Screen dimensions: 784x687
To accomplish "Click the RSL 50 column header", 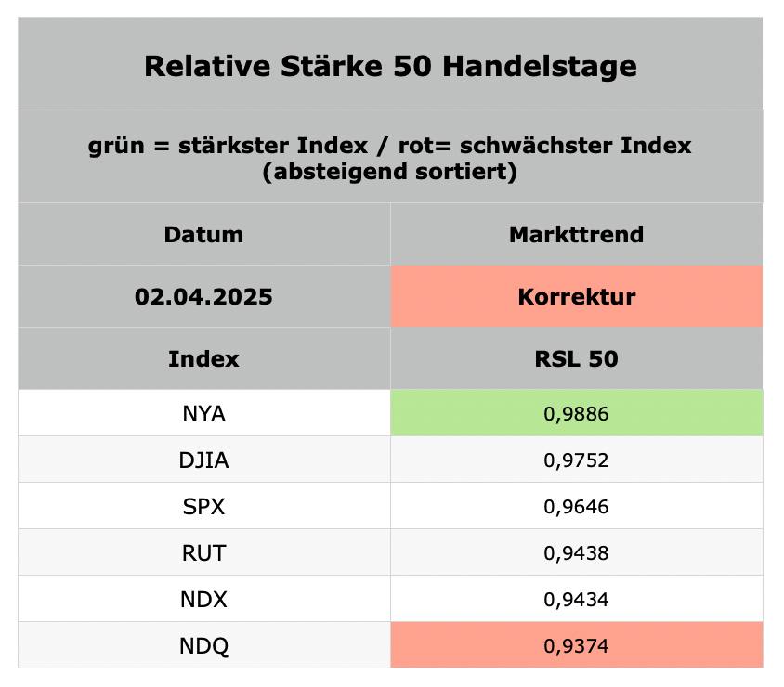I will pyautogui.click(x=576, y=358).
